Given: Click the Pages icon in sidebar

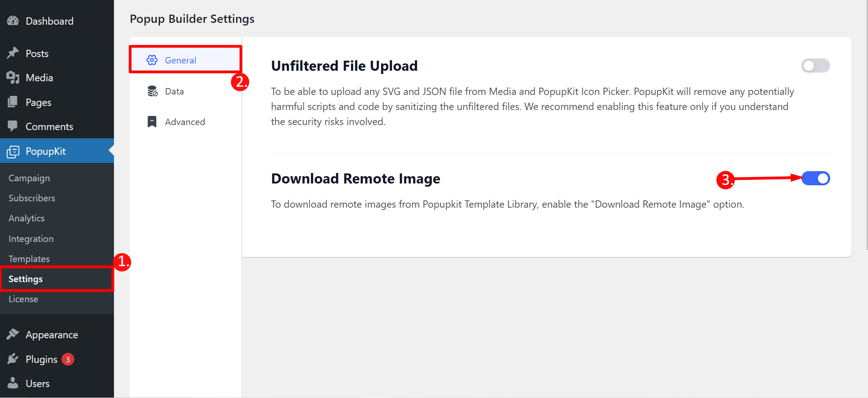Looking at the screenshot, I should (13, 102).
